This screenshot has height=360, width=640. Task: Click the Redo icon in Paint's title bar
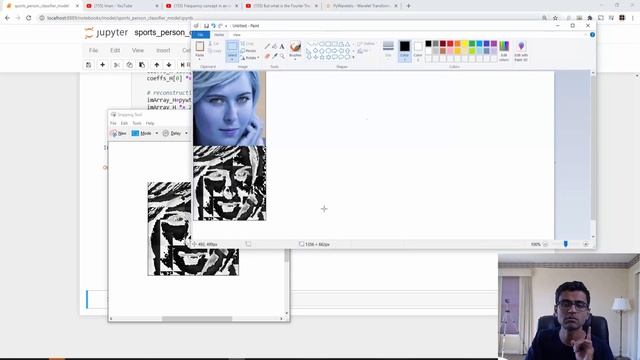point(220,26)
